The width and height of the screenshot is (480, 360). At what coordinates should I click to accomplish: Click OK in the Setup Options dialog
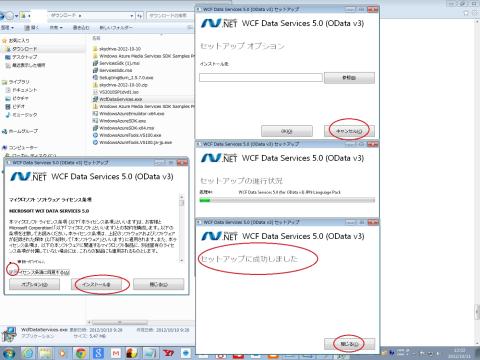(x=287, y=131)
